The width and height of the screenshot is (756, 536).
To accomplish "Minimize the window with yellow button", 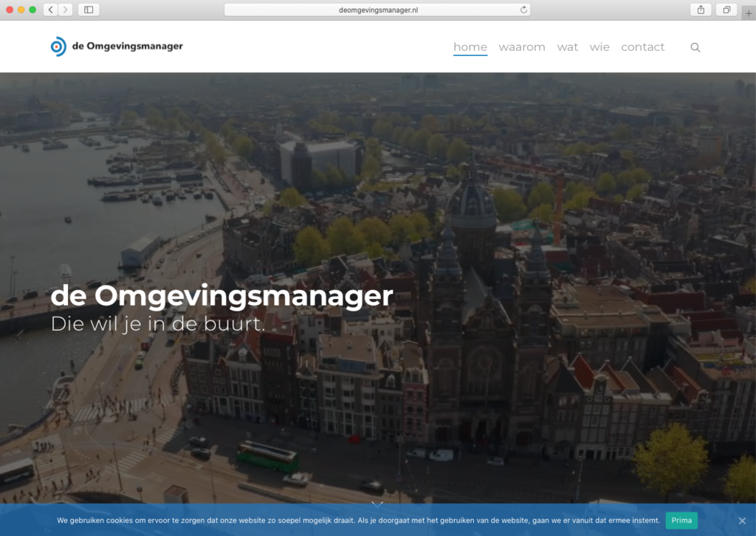I will pyautogui.click(x=21, y=10).
